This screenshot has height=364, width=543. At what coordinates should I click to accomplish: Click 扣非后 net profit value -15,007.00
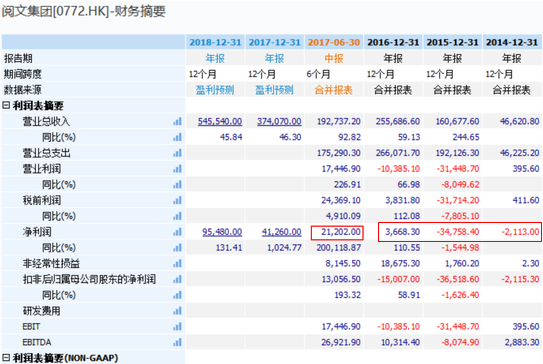[399, 279]
